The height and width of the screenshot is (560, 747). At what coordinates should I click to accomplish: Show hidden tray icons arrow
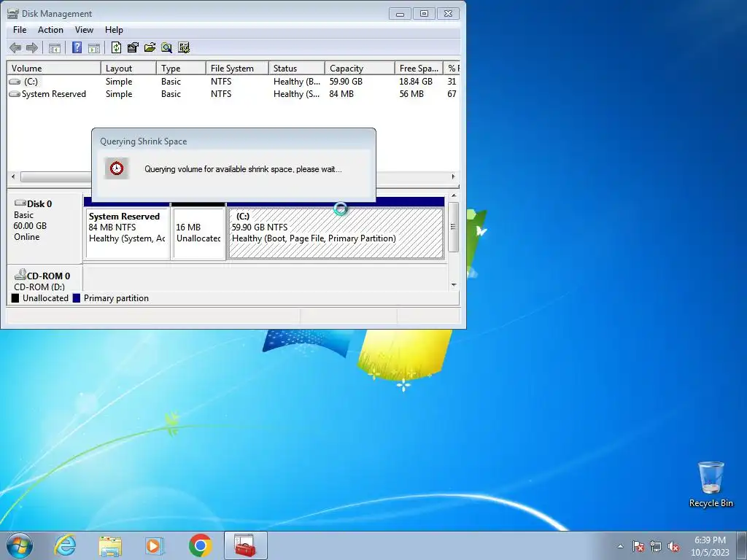pyautogui.click(x=620, y=546)
